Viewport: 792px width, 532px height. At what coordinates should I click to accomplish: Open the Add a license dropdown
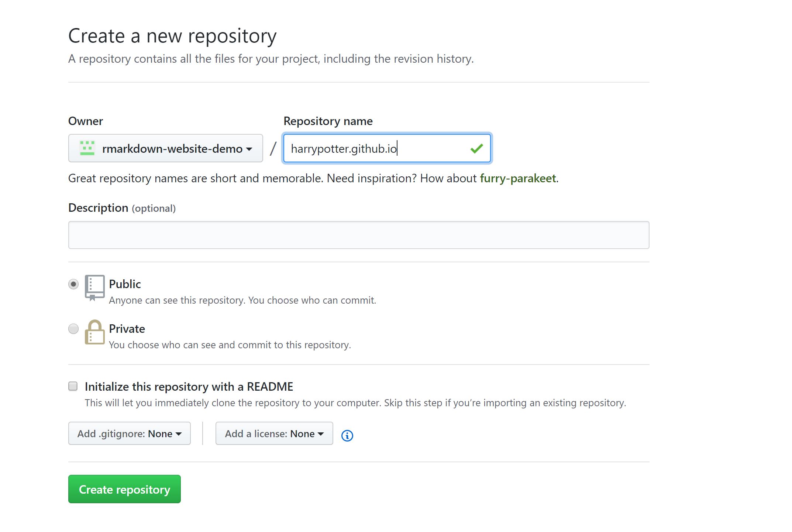[x=274, y=433]
